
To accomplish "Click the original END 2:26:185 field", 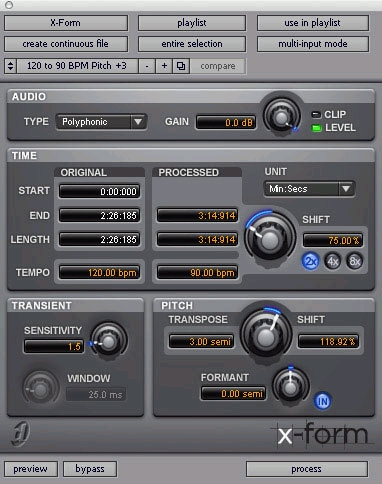I will (x=99, y=215).
